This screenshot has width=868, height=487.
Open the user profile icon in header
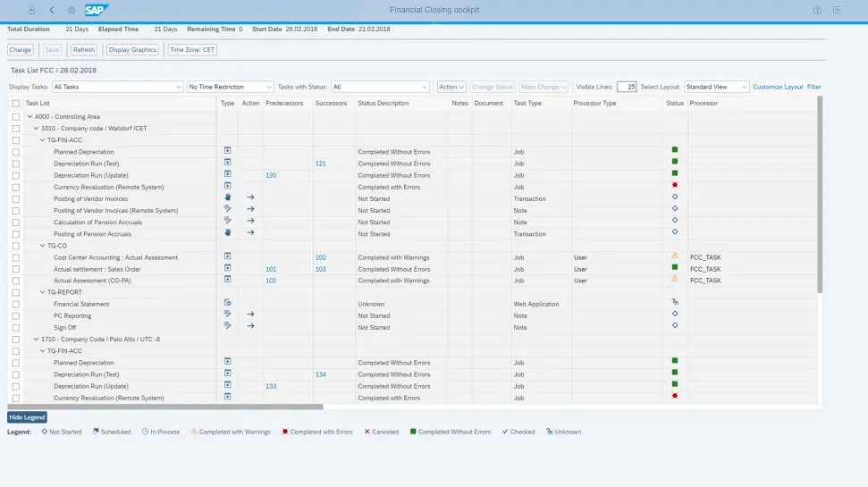[32, 10]
